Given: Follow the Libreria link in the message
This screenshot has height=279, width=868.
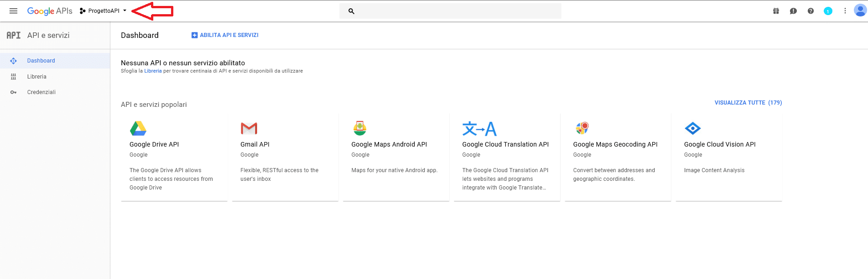Looking at the screenshot, I should pos(153,71).
